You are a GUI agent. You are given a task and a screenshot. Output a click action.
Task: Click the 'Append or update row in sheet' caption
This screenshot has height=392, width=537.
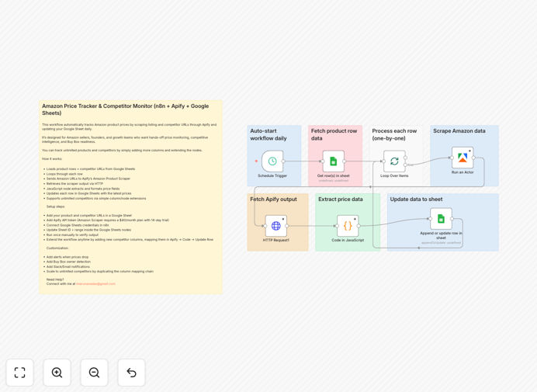tap(441, 235)
